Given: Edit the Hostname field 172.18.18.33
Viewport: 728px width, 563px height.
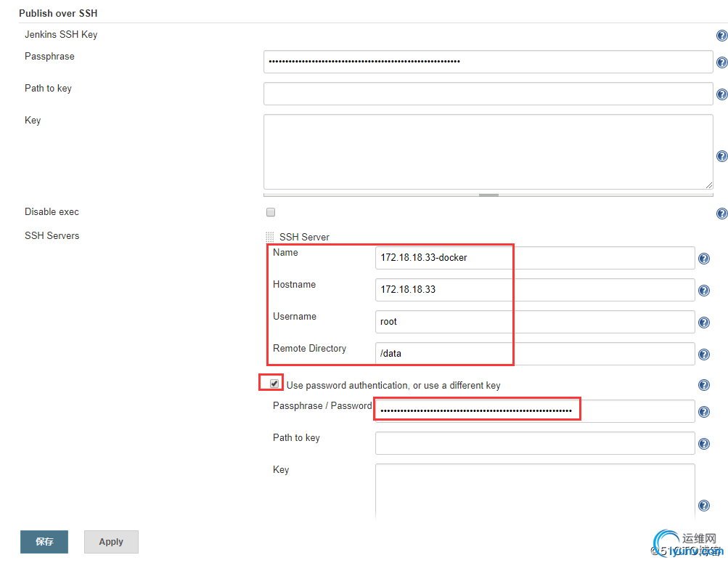Looking at the screenshot, I should tap(535, 290).
